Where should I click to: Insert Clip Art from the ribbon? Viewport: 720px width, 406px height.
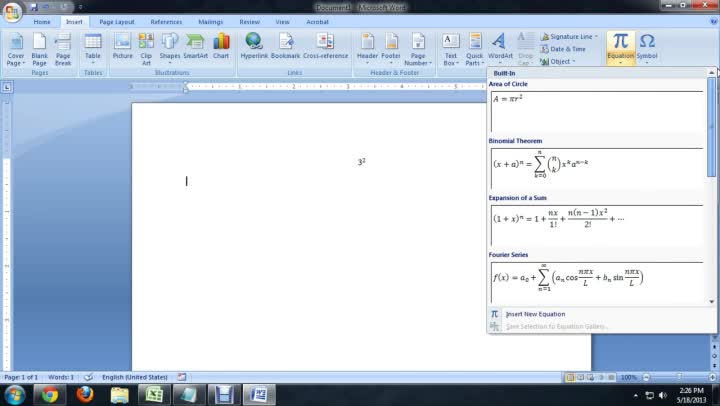point(146,45)
